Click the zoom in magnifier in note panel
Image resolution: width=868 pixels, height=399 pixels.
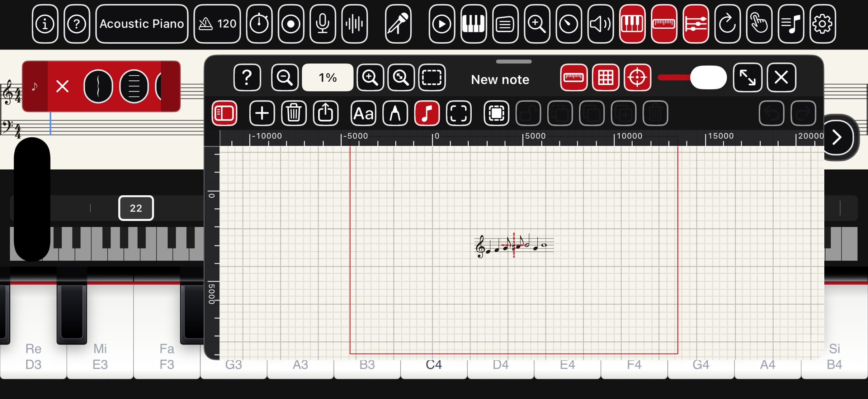click(370, 77)
